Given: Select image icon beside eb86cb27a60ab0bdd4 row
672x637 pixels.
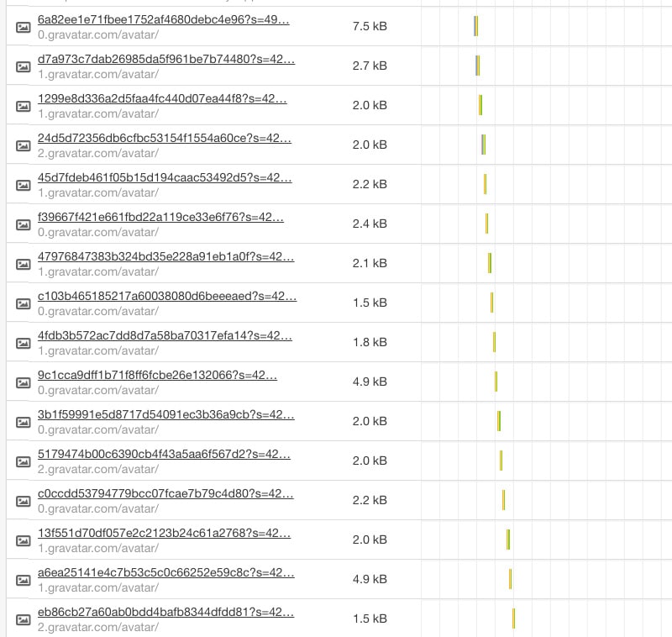Looking at the screenshot, I should pos(24,619).
